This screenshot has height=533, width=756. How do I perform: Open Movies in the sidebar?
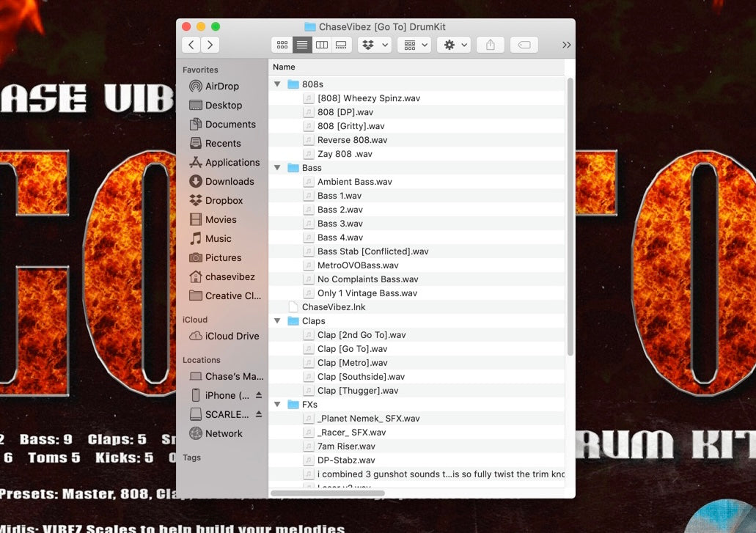click(x=213, y=219)
